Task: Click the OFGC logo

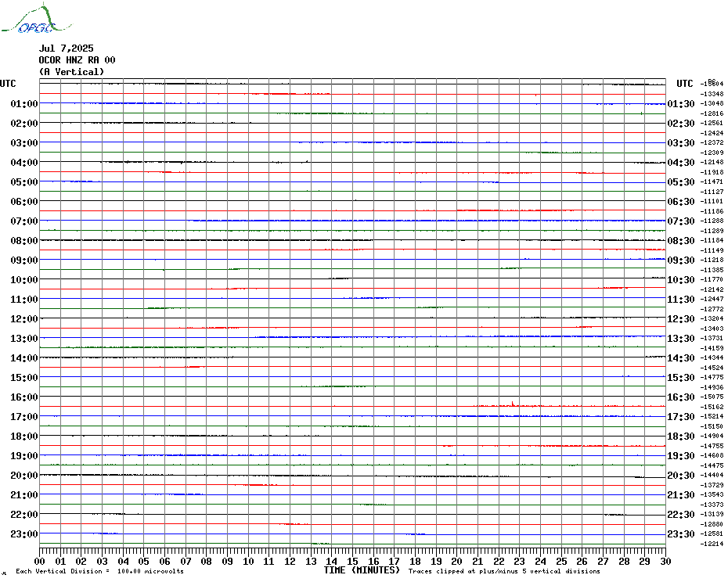Action: 36,19
